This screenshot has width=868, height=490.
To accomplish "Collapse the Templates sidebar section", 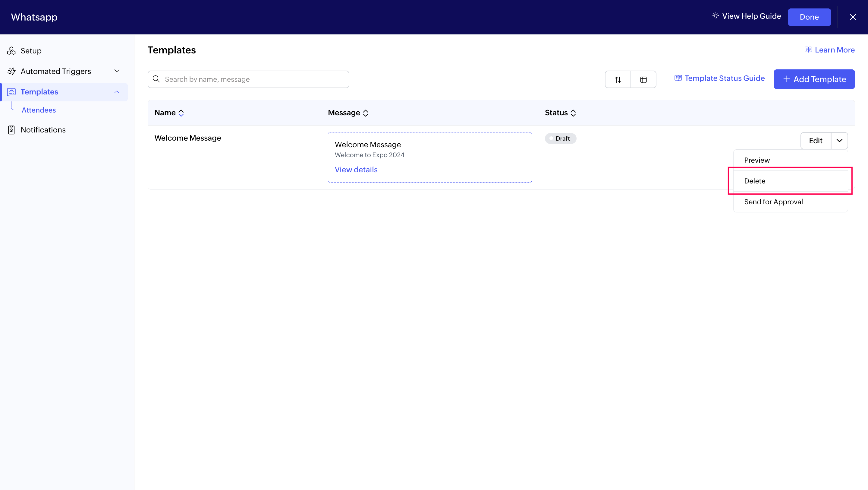I will (x=117, y=92).
